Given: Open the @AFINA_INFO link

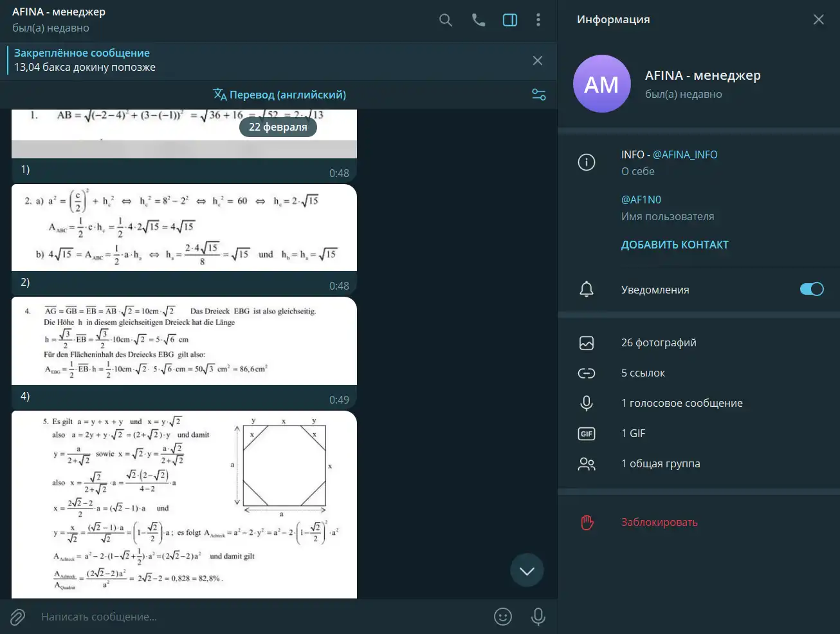Looking at the screenshot, I should [685, 154].
